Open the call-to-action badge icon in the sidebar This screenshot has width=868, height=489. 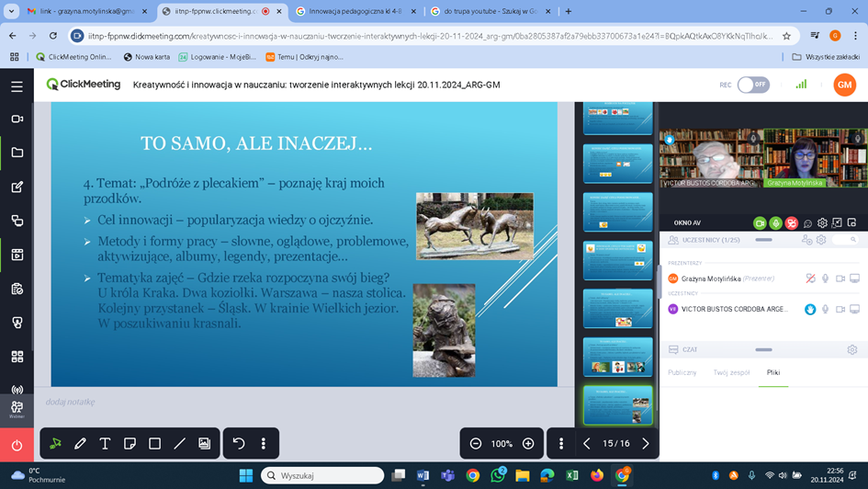[17, 323]
